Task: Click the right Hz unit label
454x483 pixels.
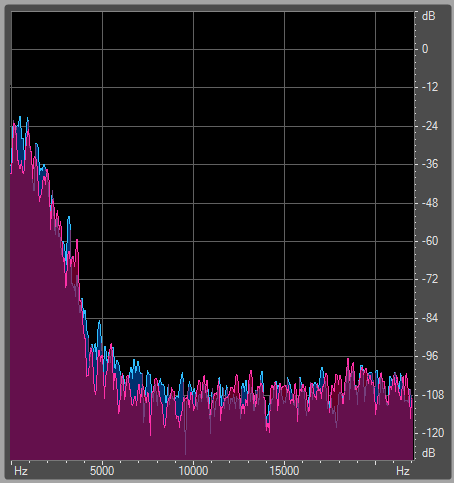Action: (403, 471)
